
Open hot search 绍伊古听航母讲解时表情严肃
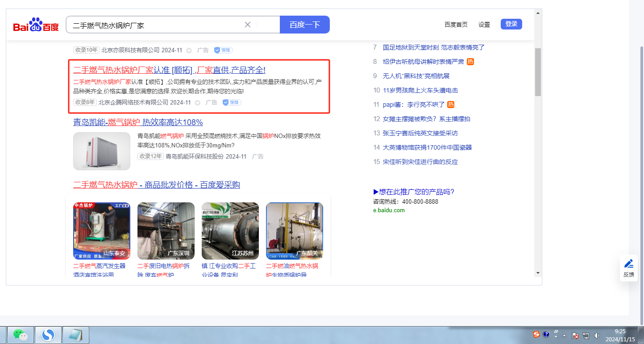[x=424, y=62]
